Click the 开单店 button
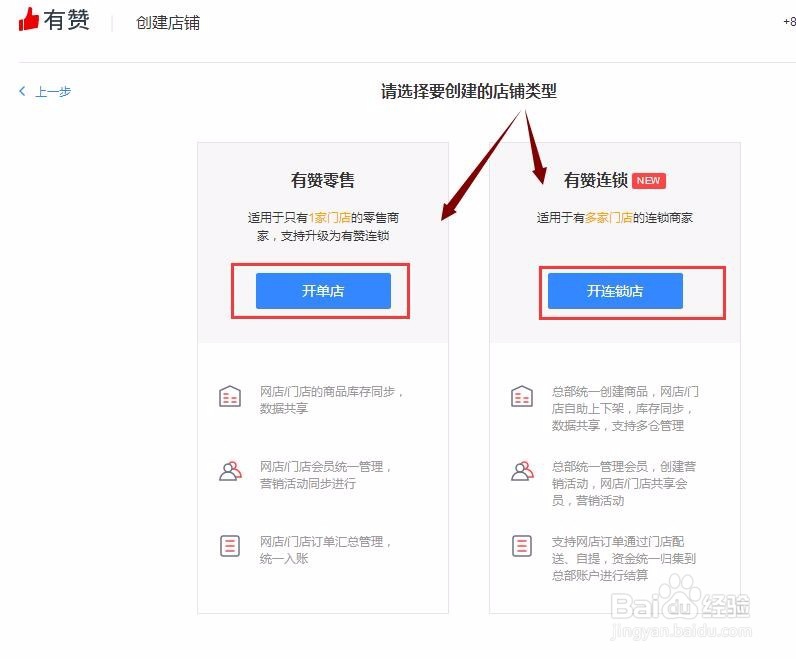 tap(323, 290)
